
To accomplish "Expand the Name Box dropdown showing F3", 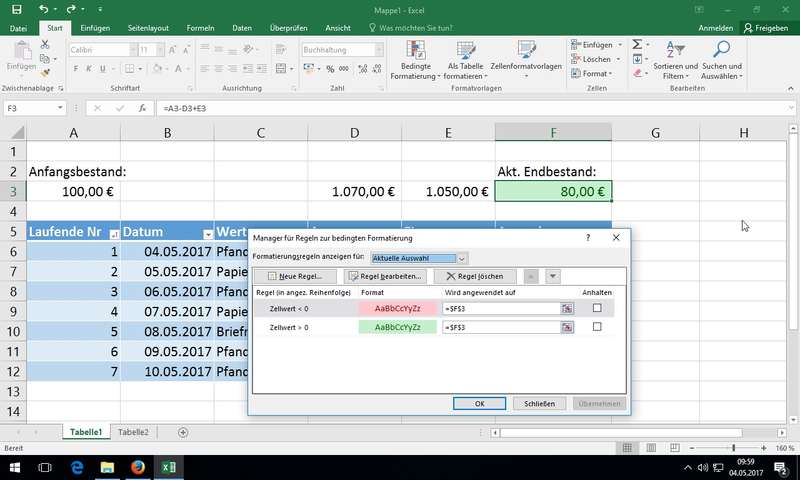I will 61,108.
